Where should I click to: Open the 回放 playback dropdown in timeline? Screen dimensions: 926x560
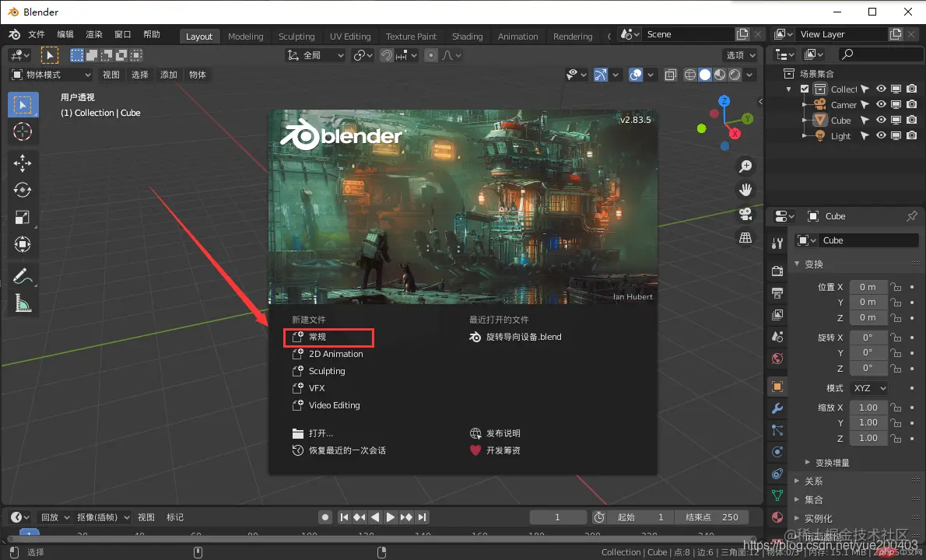pyautogui.click(x=55, y=517)
